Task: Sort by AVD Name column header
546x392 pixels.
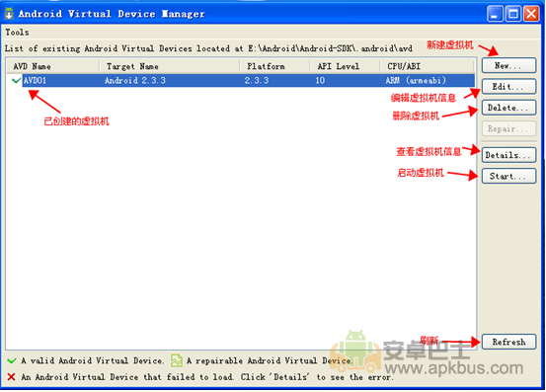Action: [53, 66]
